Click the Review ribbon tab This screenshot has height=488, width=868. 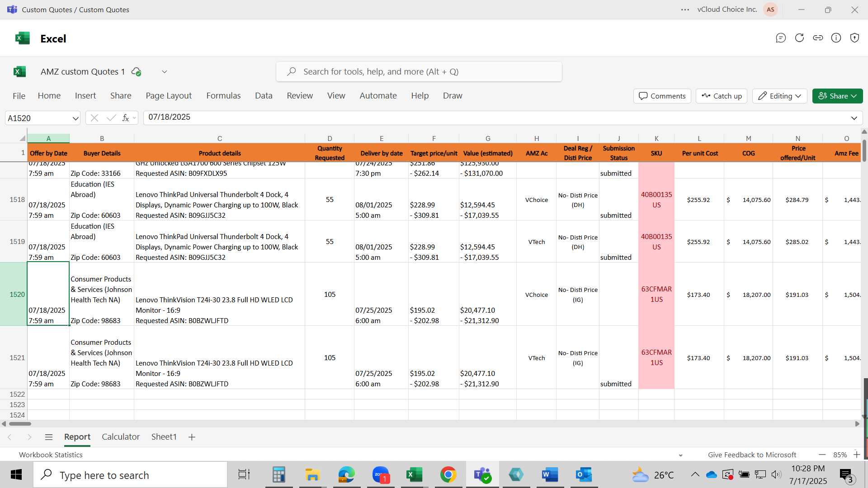pos(300,96)
